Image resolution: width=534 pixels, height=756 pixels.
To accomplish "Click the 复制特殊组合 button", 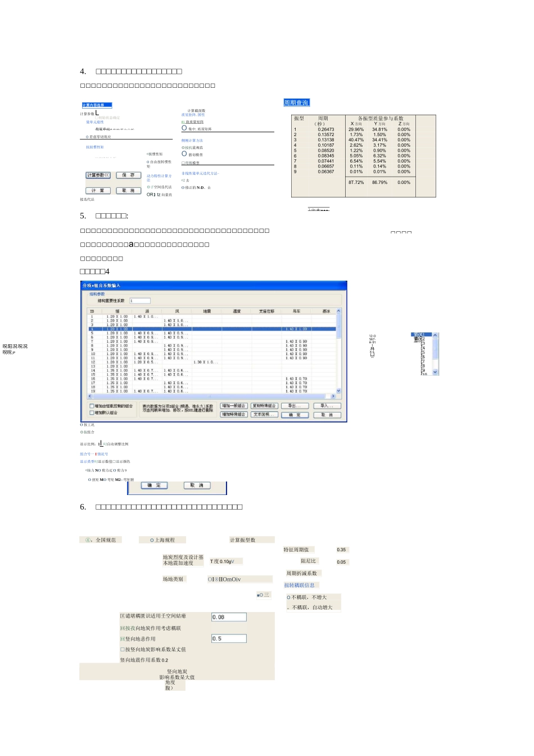I will [264, 406].
